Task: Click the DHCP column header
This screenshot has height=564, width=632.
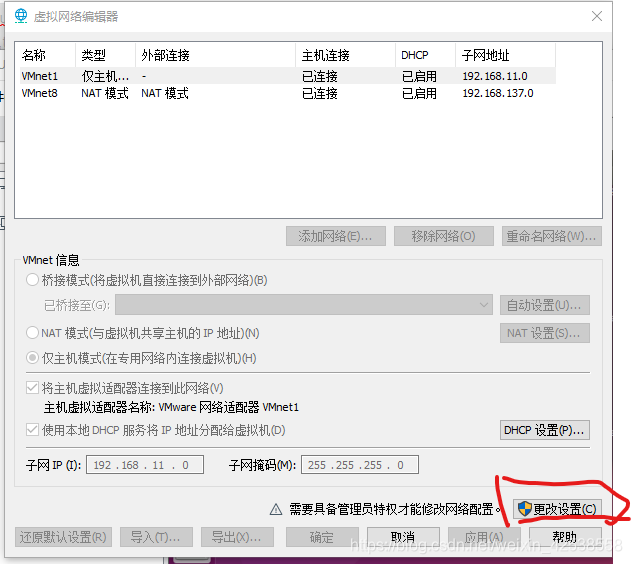Action: (x=426, y=55)
